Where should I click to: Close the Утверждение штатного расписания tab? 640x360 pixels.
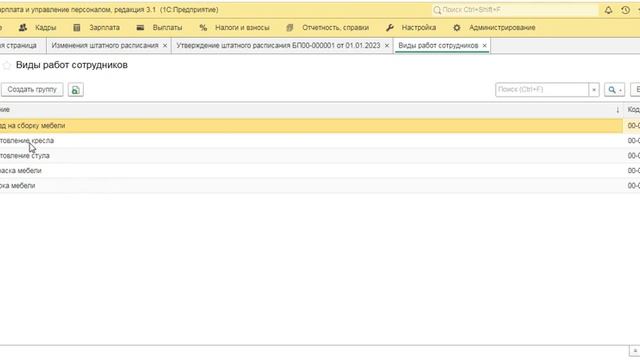pos(387,46)
